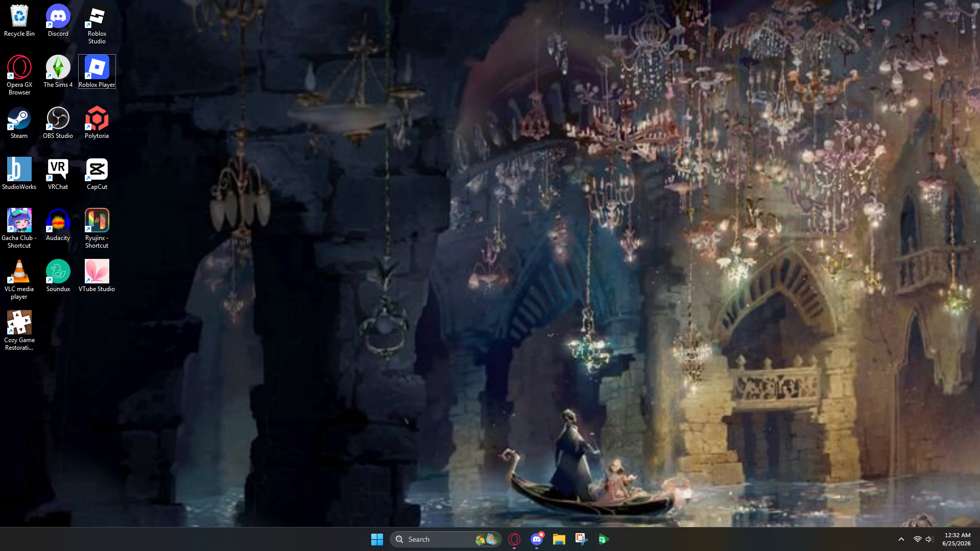Launch Google Play Games from the taskbar
Screen dimensions: 980x551
604,539
